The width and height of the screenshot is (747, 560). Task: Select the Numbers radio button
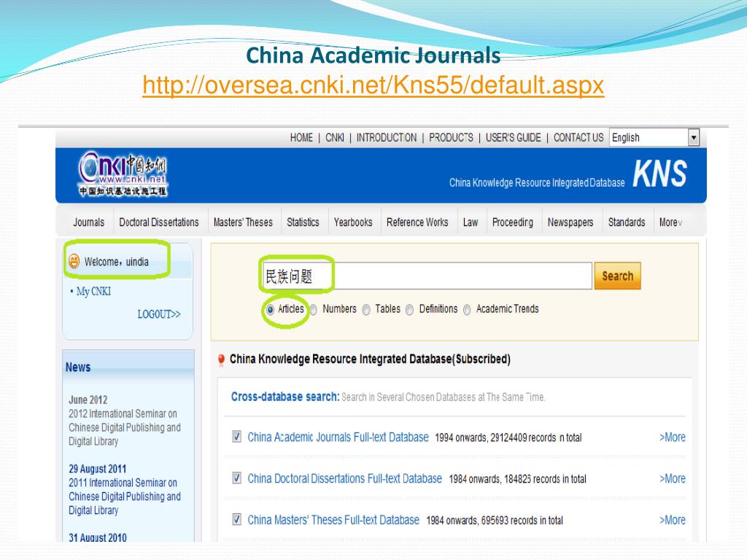(314, 310)
